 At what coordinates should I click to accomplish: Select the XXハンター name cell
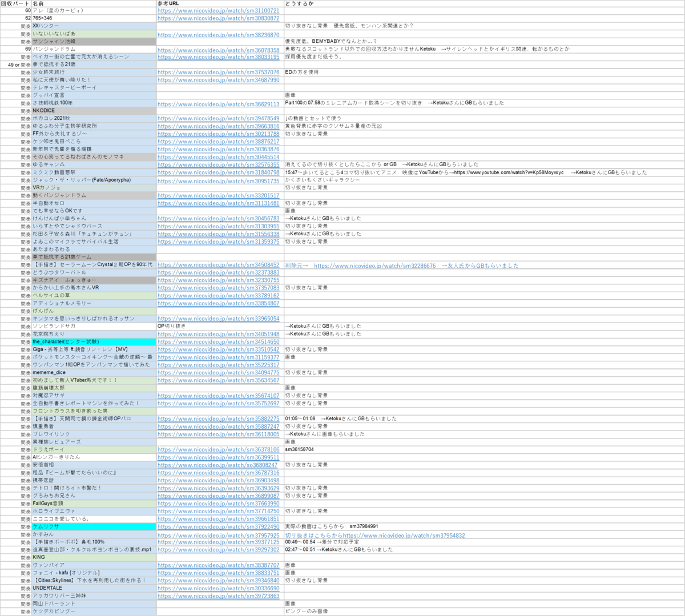coord(94,26)
